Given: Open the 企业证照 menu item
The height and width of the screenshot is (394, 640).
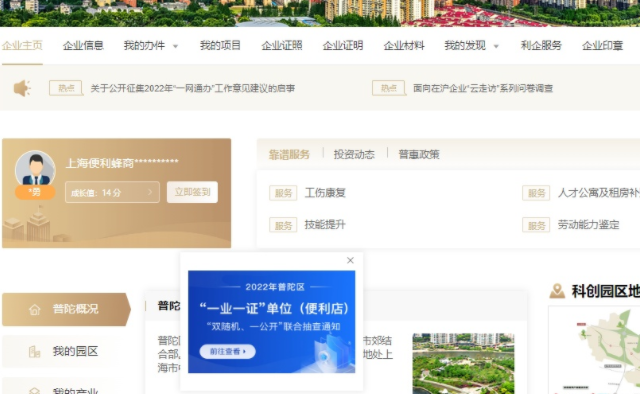Looking at the screenshot, I should pos(282,45).
